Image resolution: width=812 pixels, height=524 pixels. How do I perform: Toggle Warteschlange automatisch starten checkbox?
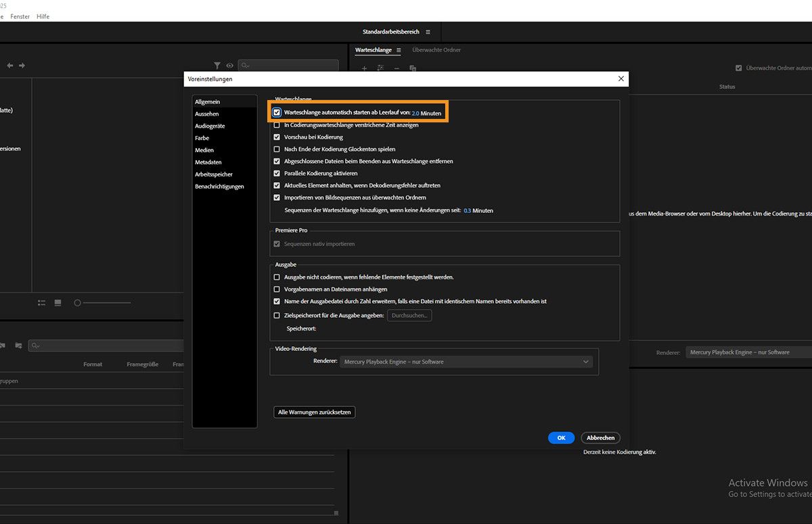tap(277, 113)
